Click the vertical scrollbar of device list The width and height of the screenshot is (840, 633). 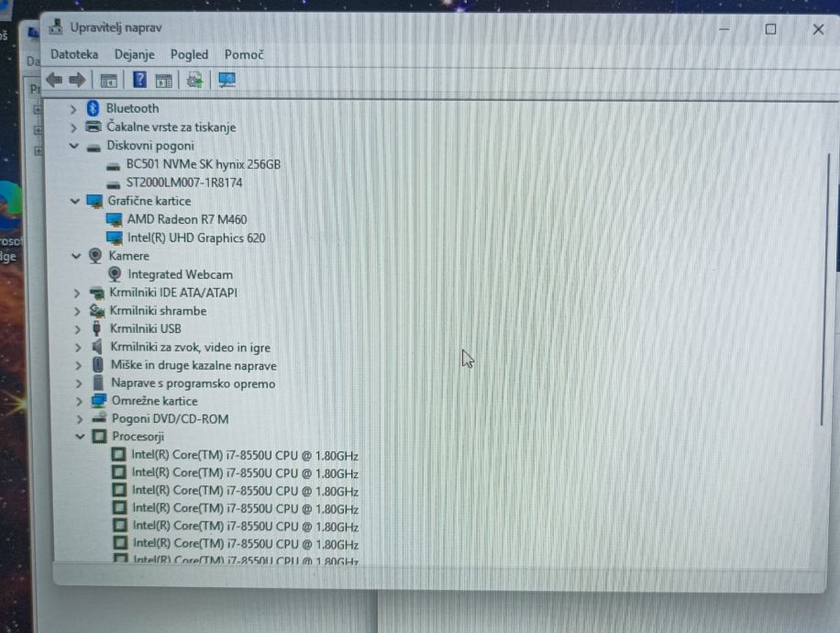pos(825,289)
